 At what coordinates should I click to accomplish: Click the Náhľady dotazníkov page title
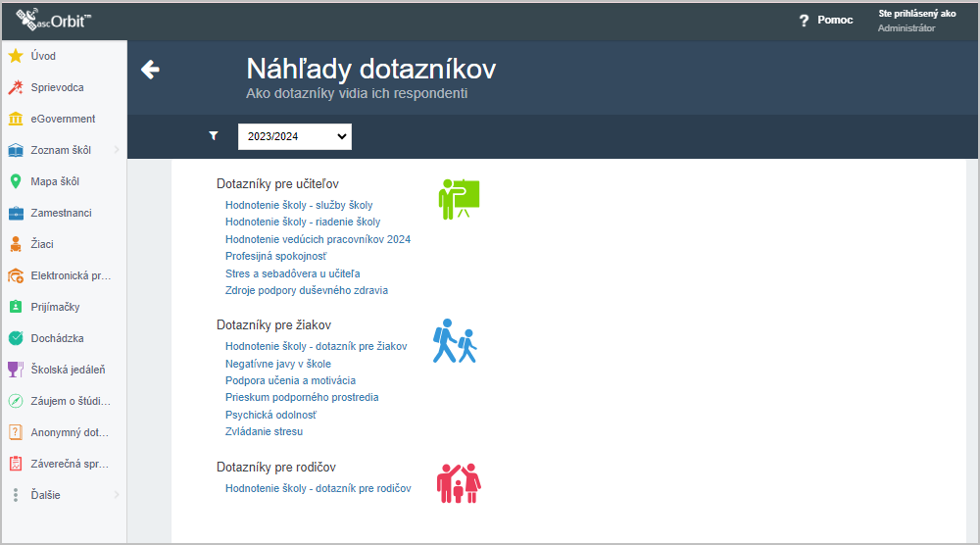click(x=370, y=69)
